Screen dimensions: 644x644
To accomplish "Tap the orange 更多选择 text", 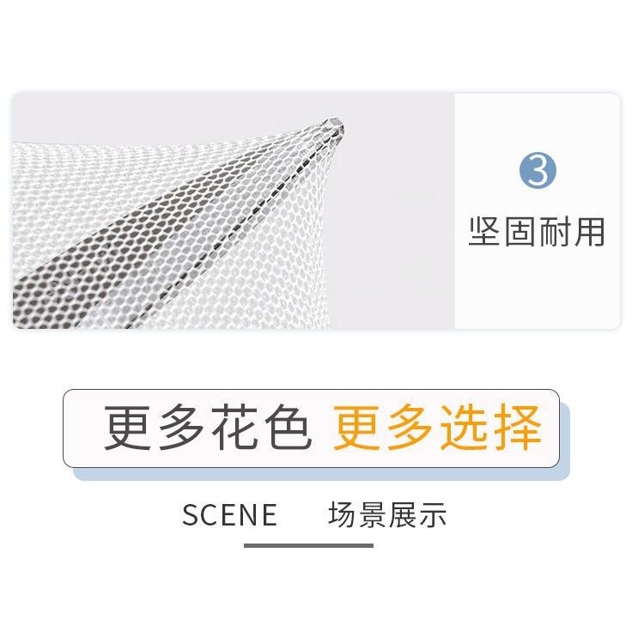I will pyautogui.click(x=437, y=428).
